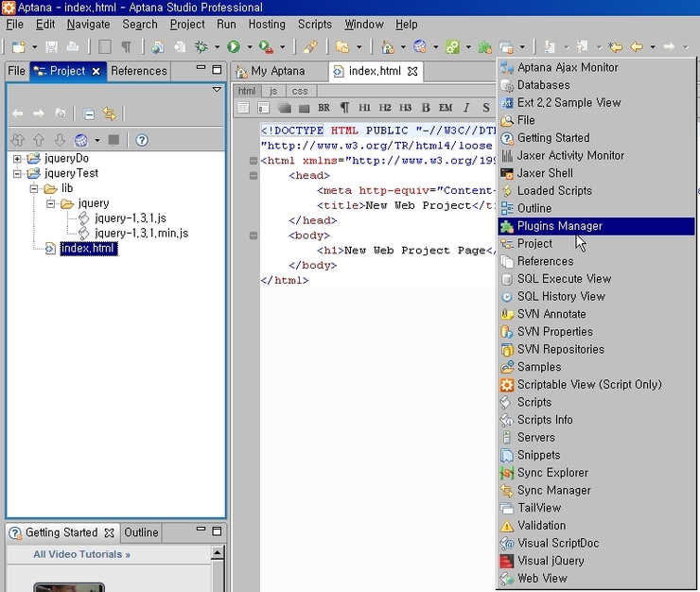
Task: Select jquery-1.3.1.min.js file in tree
Action: pos(142,233)
